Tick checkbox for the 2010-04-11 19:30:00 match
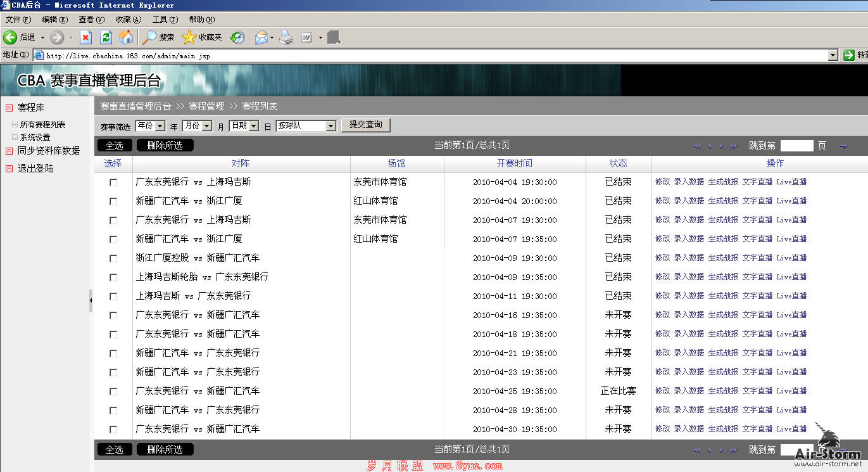 [x=113, y=297]
